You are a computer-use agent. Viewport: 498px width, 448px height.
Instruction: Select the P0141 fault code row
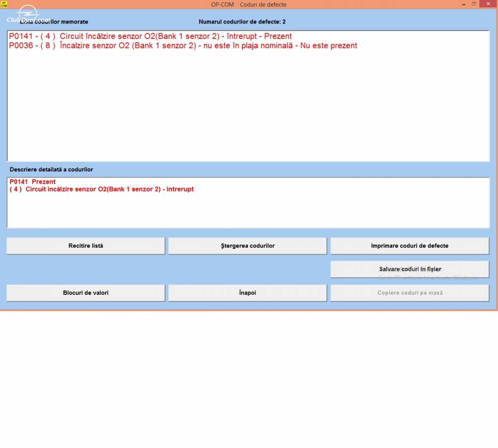pos(150,36)
